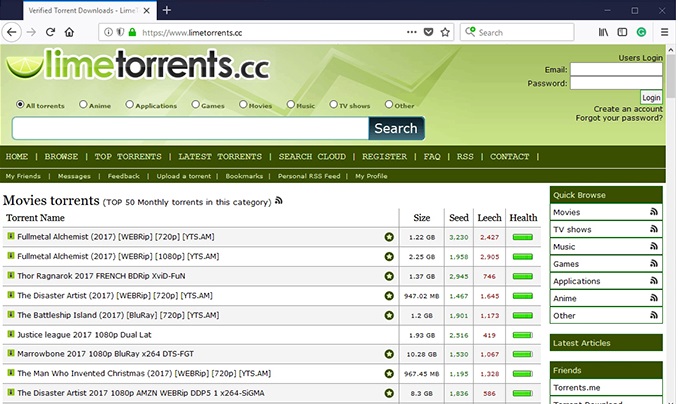678x404 pixels.
Task: Open REGISTER in the navigation
Action: pyautogui.click(x=384, y=157)
